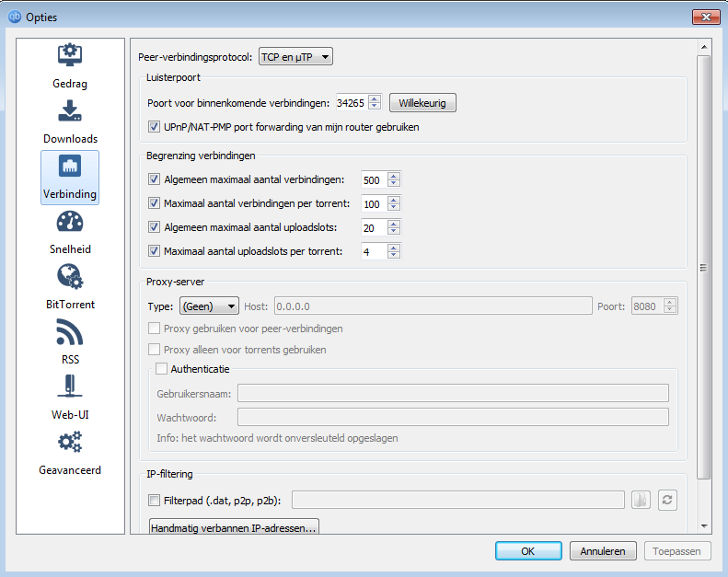The height and width of the screenshot is (577, 728).
Task: Click the vertical scrollbar down arrow
Action: tap(704, 526)
